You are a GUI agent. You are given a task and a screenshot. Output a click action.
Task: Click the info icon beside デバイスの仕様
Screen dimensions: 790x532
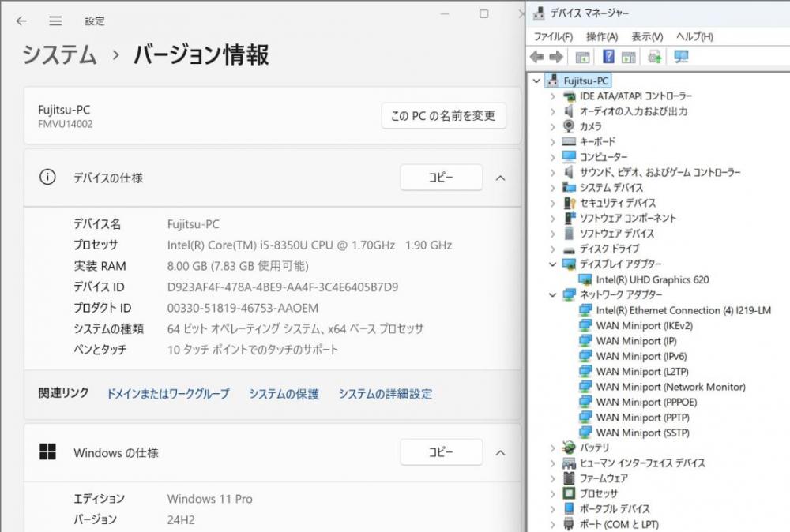(48, 177)
